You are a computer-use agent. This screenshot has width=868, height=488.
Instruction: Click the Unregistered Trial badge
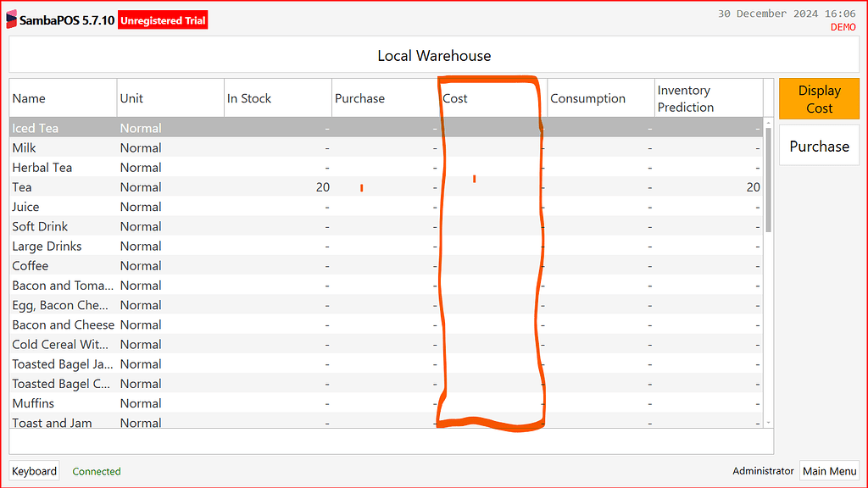[x=162, y=20]
